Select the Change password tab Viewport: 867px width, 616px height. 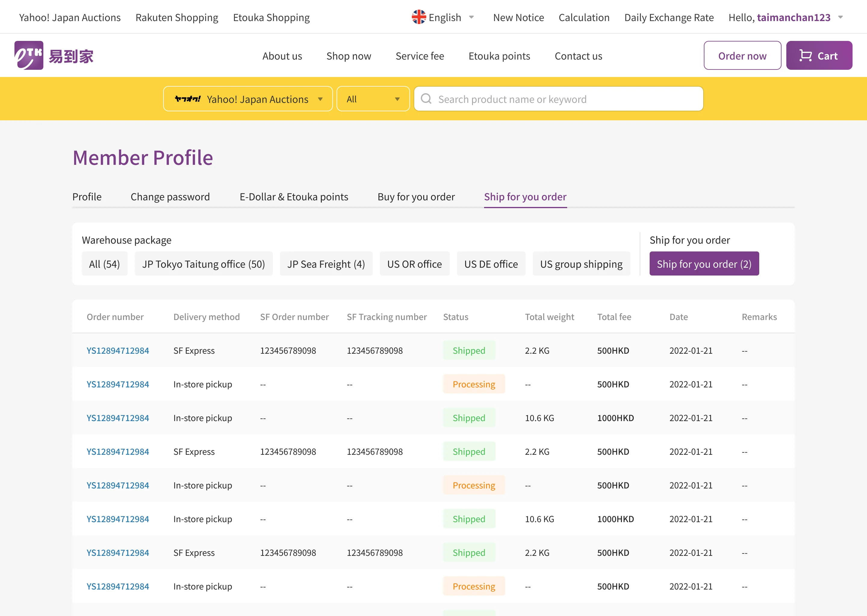(170, 196)
